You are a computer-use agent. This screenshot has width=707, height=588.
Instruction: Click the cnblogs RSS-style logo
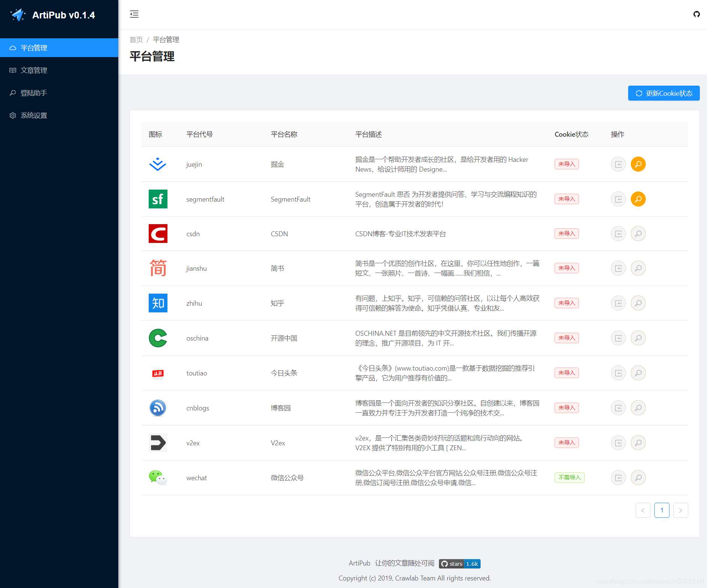(x=158, y=408)
